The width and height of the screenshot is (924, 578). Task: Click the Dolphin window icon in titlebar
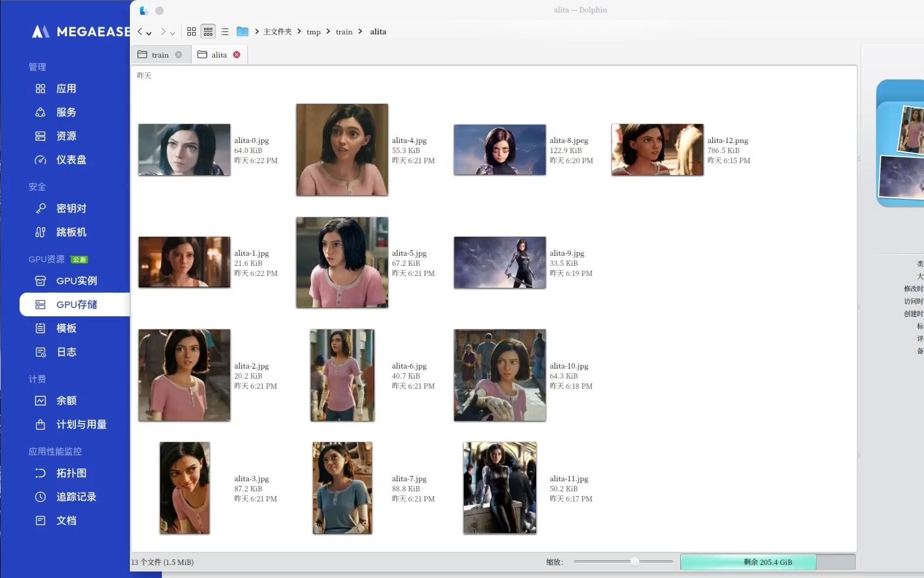(x=144, y=10)
